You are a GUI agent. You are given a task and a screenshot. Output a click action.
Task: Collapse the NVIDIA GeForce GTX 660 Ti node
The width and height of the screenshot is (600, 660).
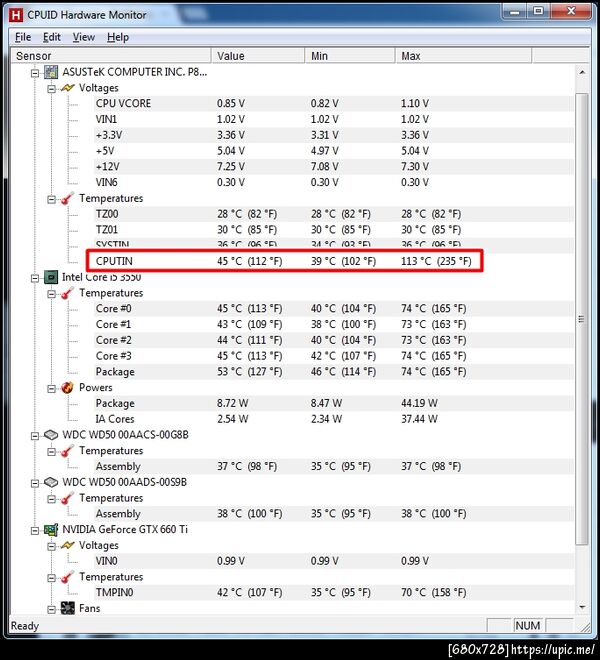point(35,530)
